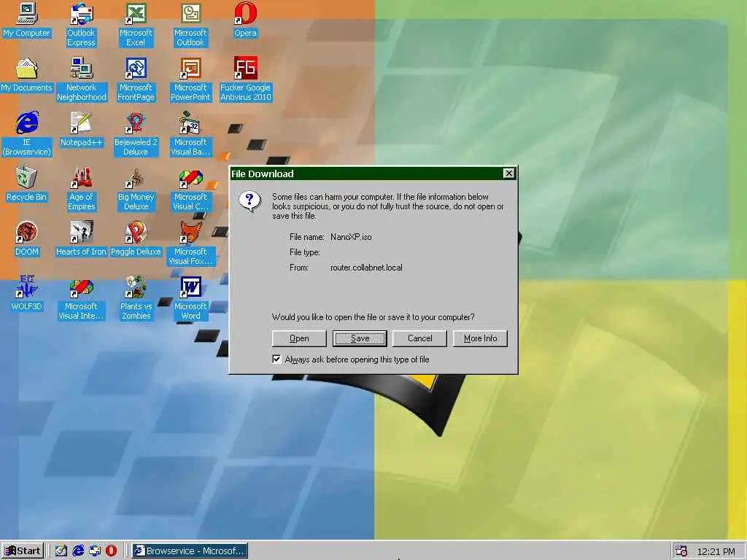747x560 pixels.
Task: Select the Outlook Express desktop shortcut
Action: click(x=81, y=25)
